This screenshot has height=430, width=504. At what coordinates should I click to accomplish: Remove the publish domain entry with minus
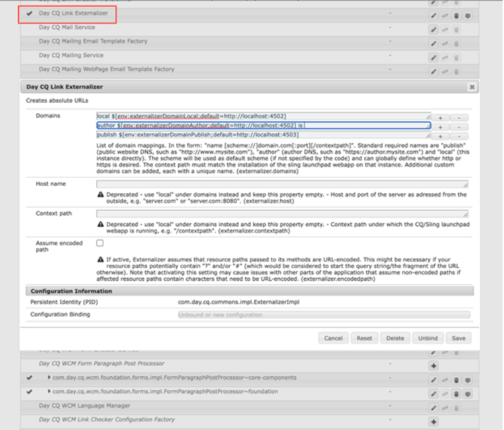click(459, 136)
